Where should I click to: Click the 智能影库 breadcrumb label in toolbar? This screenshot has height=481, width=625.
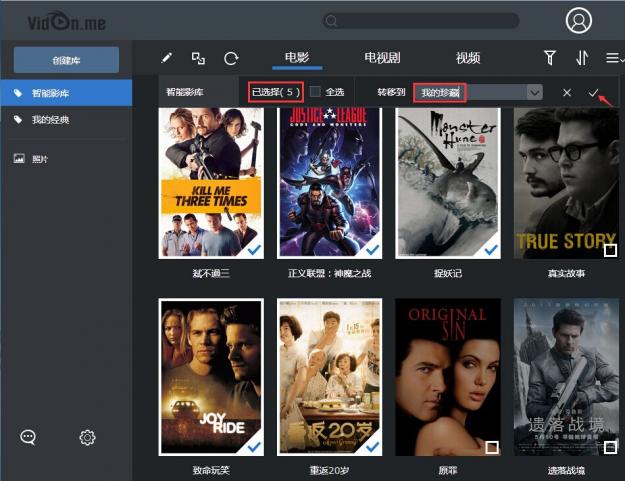(185, 92)
